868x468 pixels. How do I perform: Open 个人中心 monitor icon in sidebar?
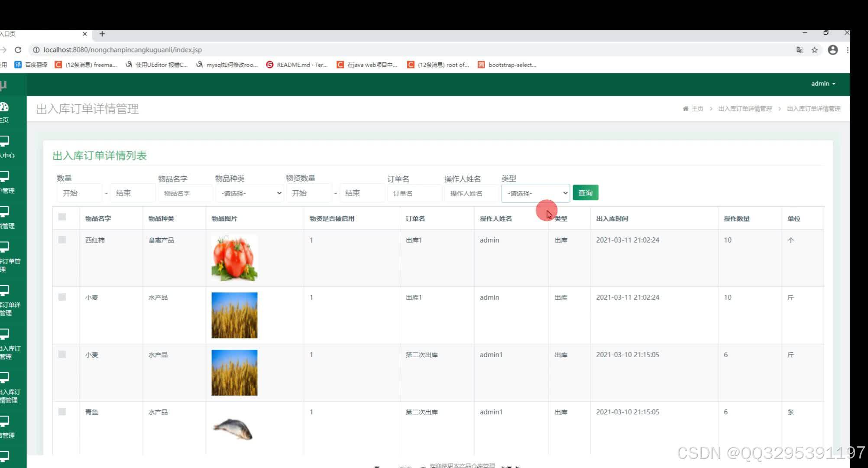point(4,141)
